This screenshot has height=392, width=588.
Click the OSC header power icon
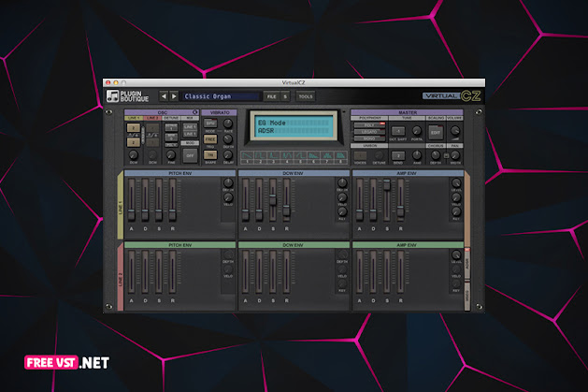(195, 112)
